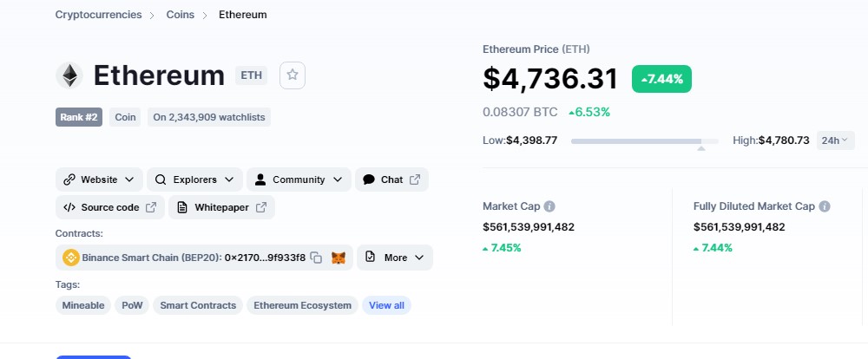Expand the Community dropdown

click(x=299, y=179)
